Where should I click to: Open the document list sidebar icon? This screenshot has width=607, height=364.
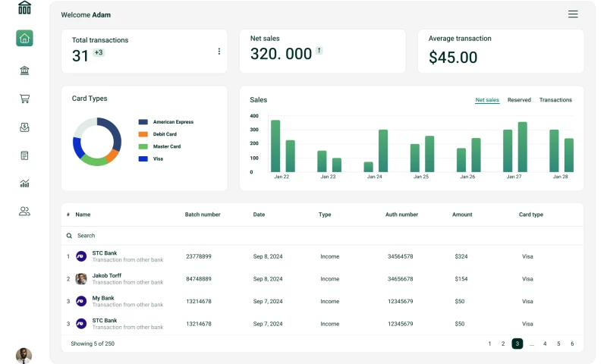(24, 155)
